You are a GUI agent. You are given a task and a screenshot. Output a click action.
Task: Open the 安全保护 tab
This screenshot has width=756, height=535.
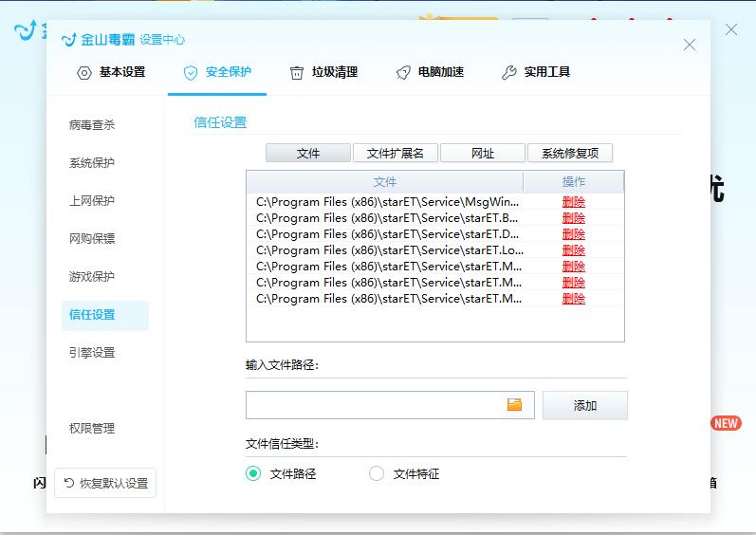(217, 72)
